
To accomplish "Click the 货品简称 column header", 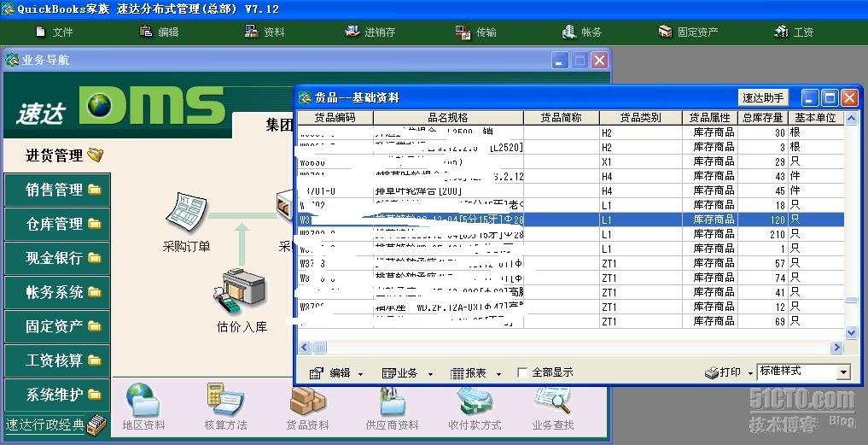I will [562, 118].
